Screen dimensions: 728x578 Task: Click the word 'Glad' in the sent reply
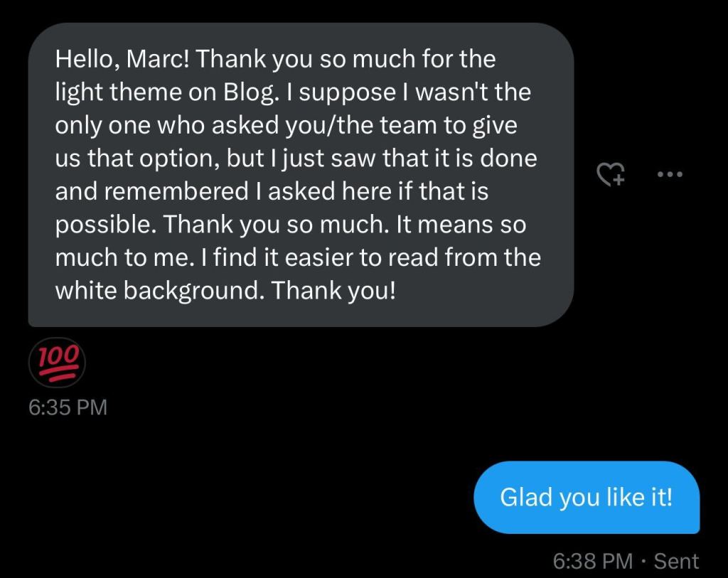click(526, 497)
